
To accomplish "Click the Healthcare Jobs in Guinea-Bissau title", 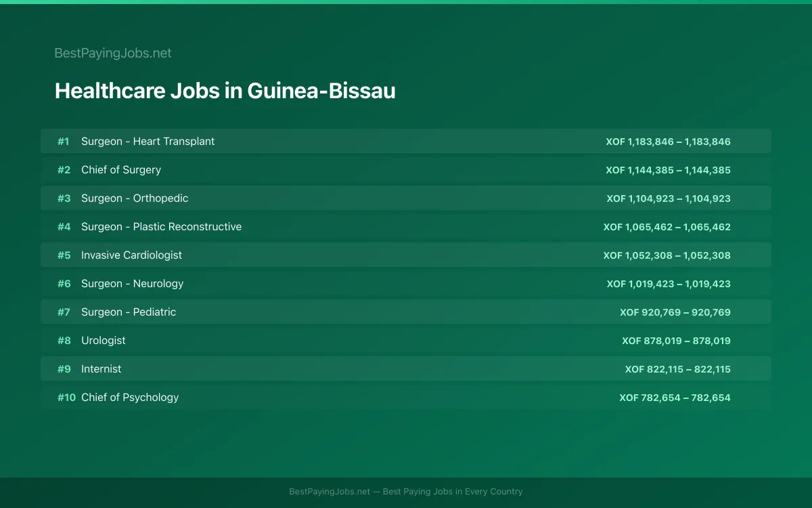I will 225,91.
